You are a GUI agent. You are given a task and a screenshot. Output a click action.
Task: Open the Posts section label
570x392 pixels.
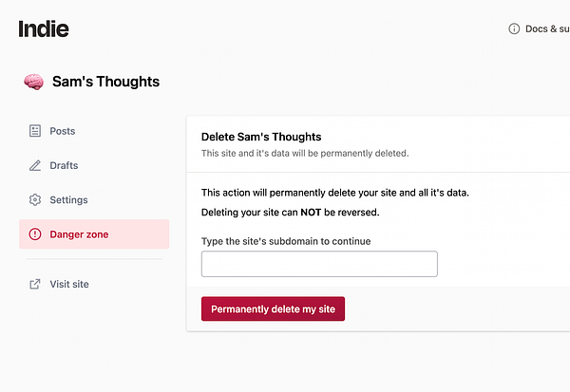63,131
